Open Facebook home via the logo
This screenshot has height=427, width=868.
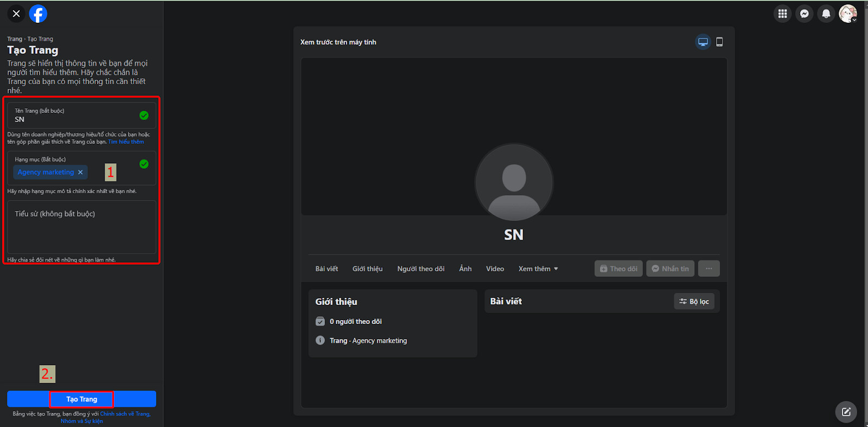(x=38, y=14)
